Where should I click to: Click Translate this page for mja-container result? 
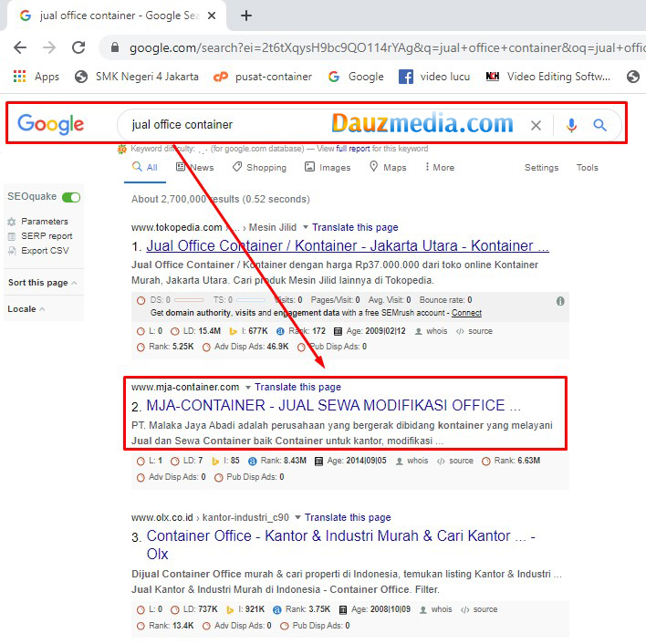[x=297, y=387]
